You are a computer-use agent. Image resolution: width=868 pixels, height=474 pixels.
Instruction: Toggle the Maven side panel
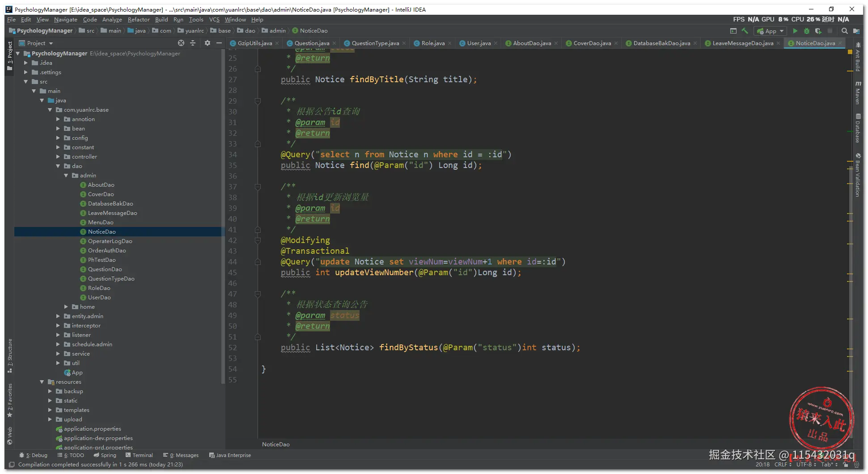[x=858, y=93]
